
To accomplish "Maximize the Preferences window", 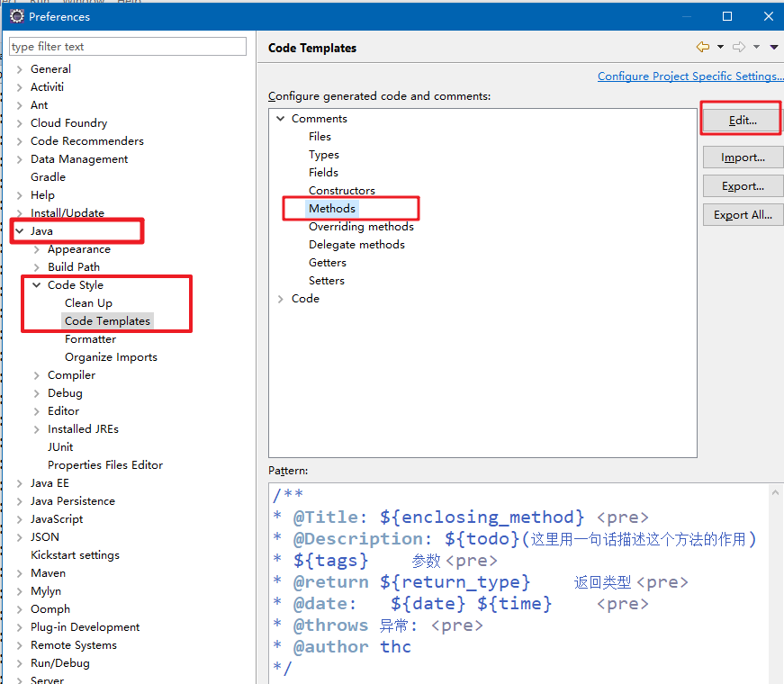I will pyautogui.click(x=727, y=16).
